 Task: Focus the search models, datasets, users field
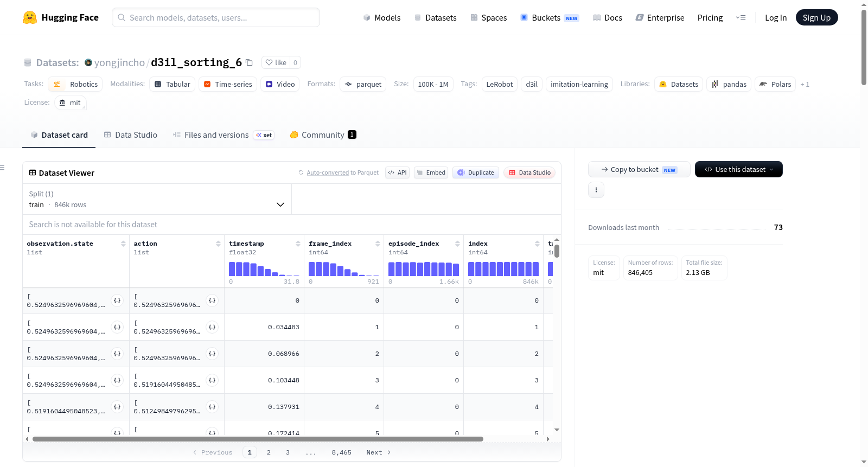coord(216,17)
